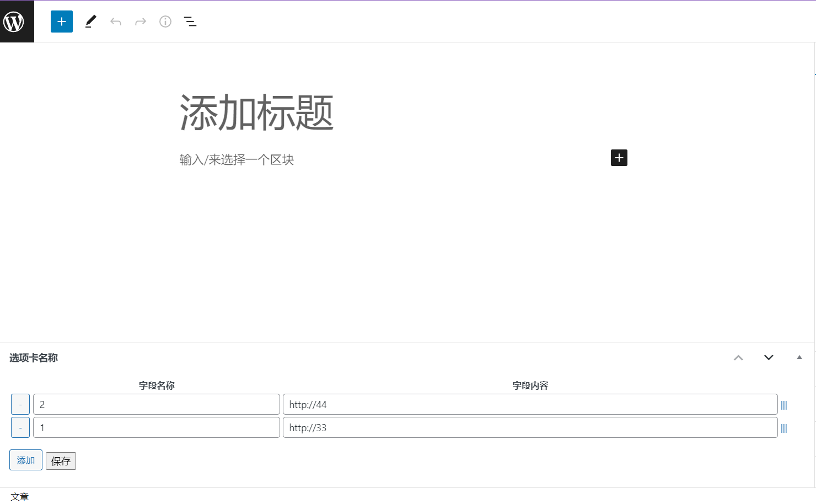Open the List View outline icon
Image resolution: width=816 pixels, height=504 pixels.
pos(190,22)
